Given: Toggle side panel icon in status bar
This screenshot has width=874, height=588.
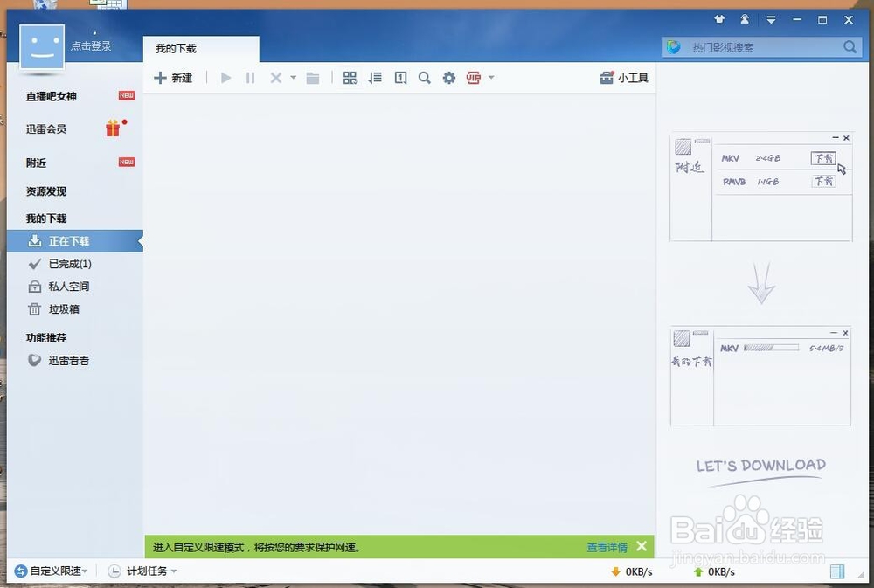Looking at the screenshot, I should 836,571.
